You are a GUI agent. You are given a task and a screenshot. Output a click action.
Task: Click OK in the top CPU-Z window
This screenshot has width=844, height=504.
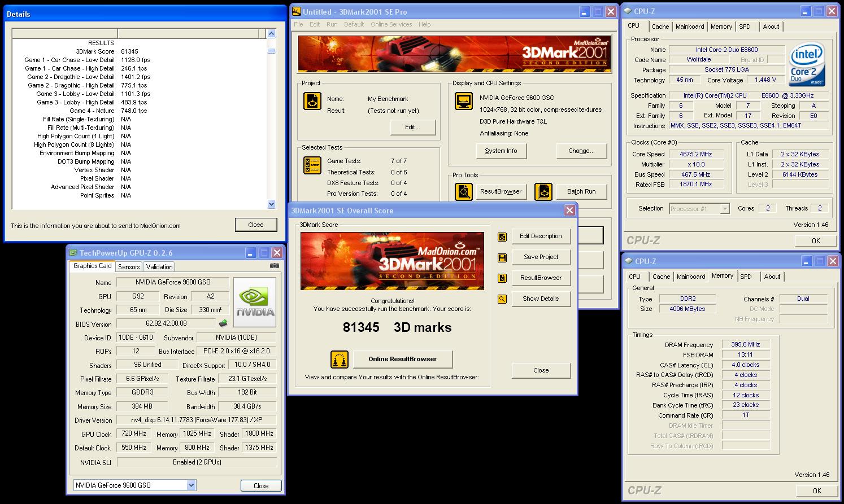point(816,240)
